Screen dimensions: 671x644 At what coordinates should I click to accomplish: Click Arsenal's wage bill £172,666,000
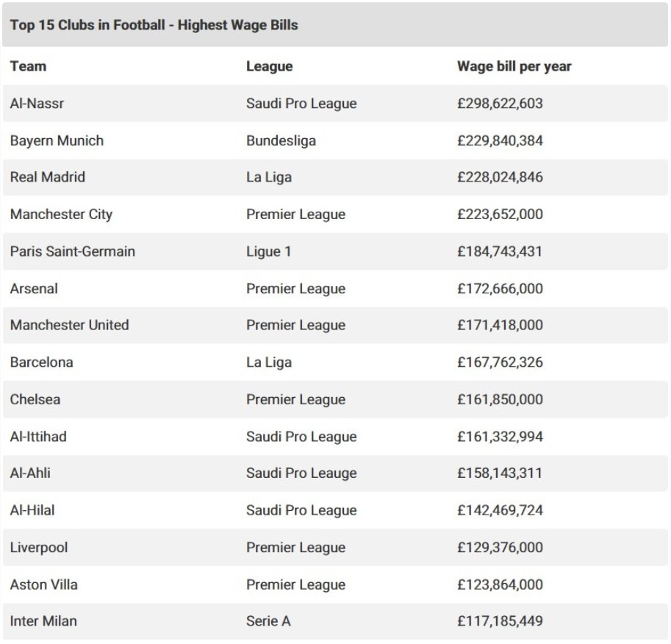500,288
